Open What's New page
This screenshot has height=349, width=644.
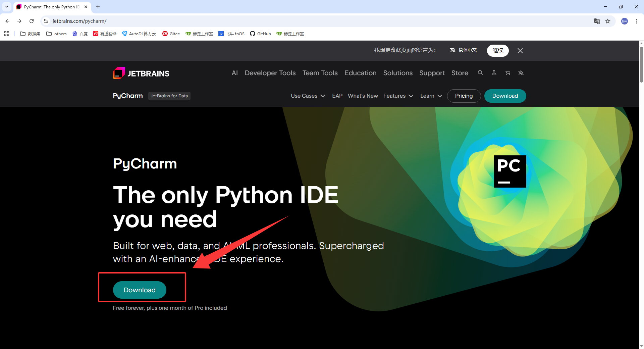[x=363, y=96]
